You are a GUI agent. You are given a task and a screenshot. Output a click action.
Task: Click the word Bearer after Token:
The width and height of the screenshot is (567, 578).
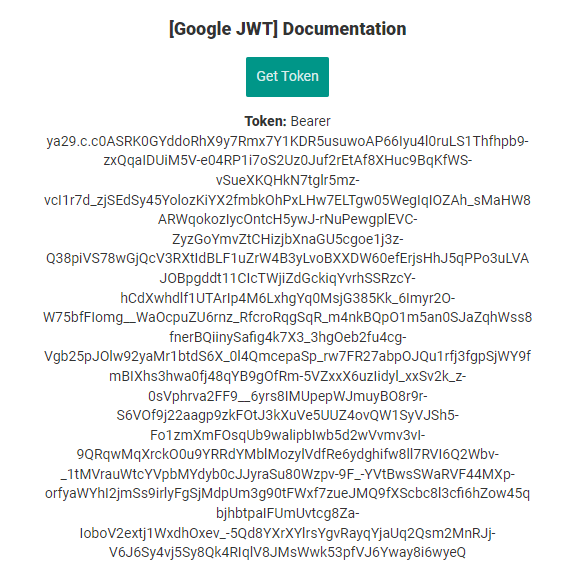tap(310, 121)
